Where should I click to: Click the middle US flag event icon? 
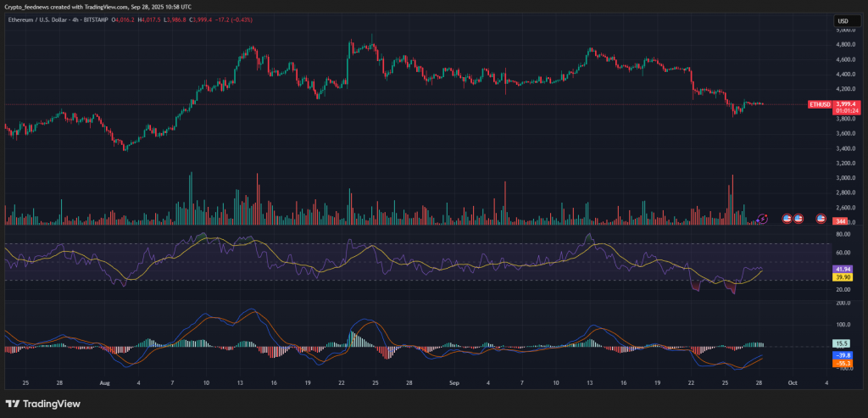point(798,219)
